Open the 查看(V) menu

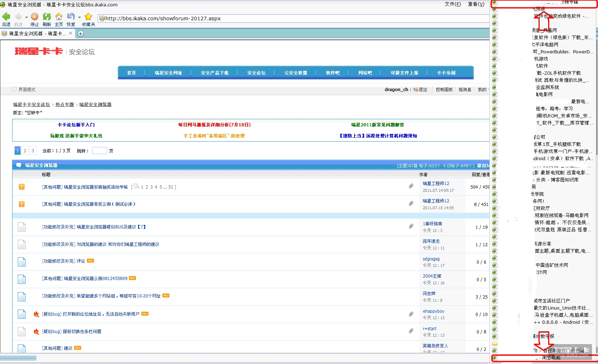pos(476,4)
